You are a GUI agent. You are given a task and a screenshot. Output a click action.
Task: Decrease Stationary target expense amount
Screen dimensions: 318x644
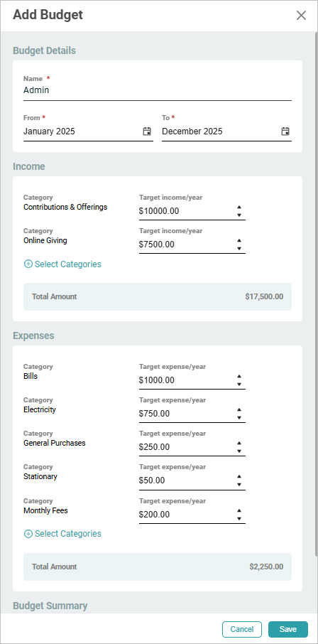239,485
